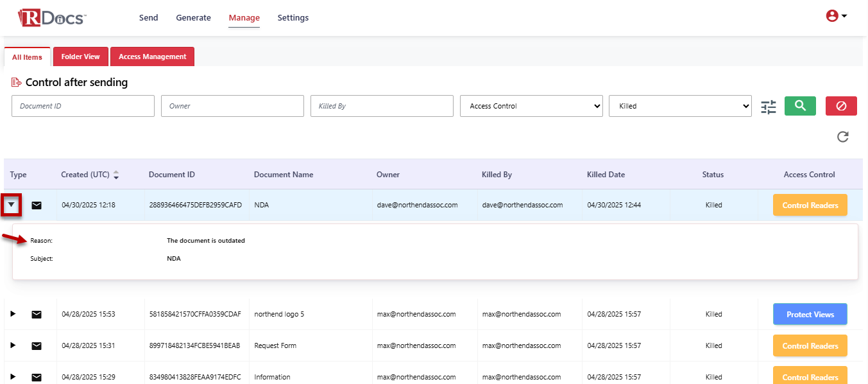Click the Owner column header
Image resolution: width=868 pixels, height=384 pixels.
[388, 175]
